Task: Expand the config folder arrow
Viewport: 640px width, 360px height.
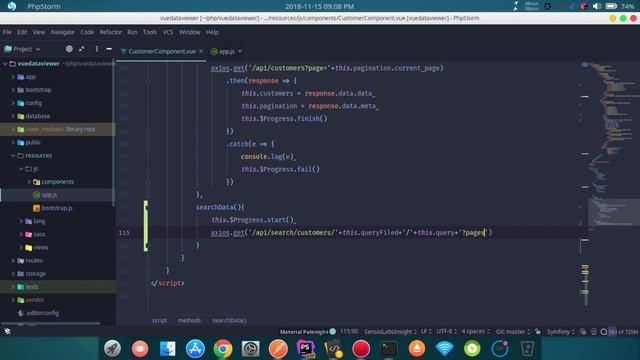Action: tap(13, 103)
